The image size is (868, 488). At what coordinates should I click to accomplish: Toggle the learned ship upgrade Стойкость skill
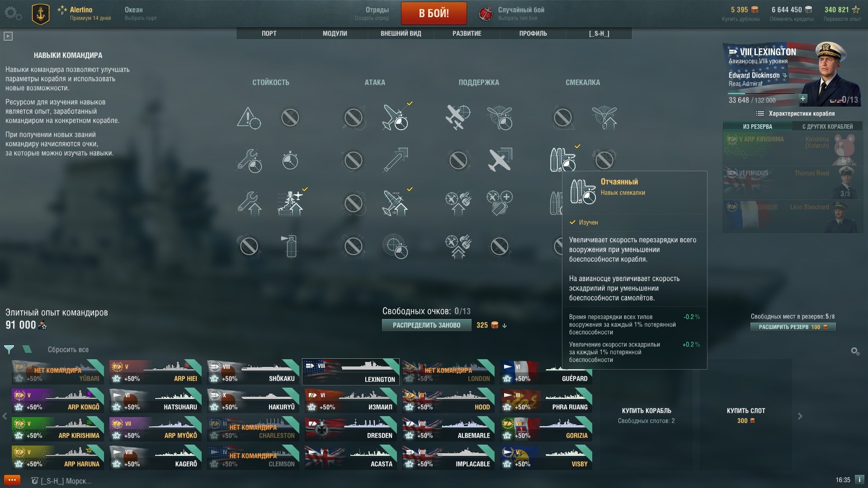pyautogui.click(x=290, y=203)
